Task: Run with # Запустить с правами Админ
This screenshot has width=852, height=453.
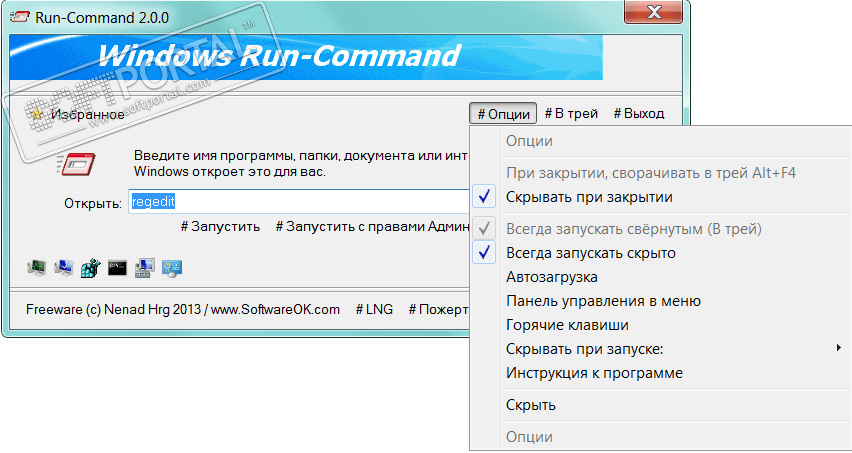Action: point(372,226)
